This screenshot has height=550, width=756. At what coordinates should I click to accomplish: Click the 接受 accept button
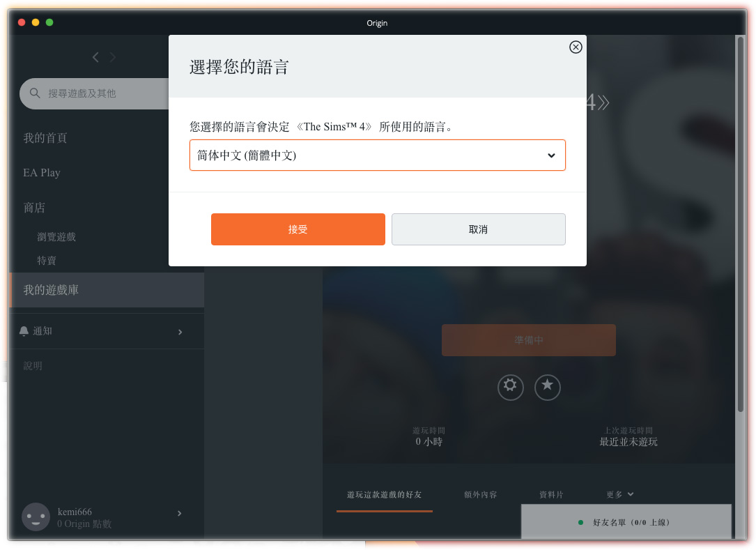tap(298, 229)
